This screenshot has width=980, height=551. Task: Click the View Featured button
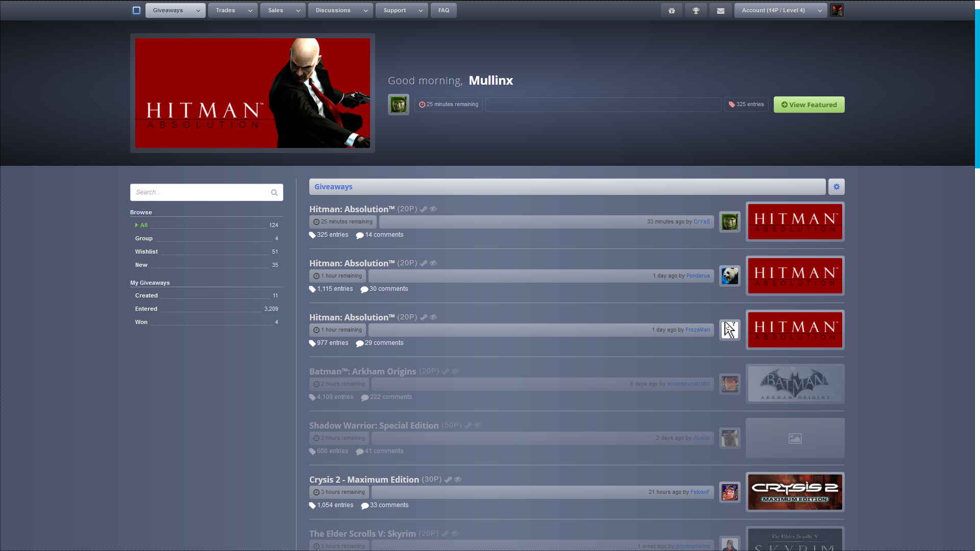[x=808, y=104]
